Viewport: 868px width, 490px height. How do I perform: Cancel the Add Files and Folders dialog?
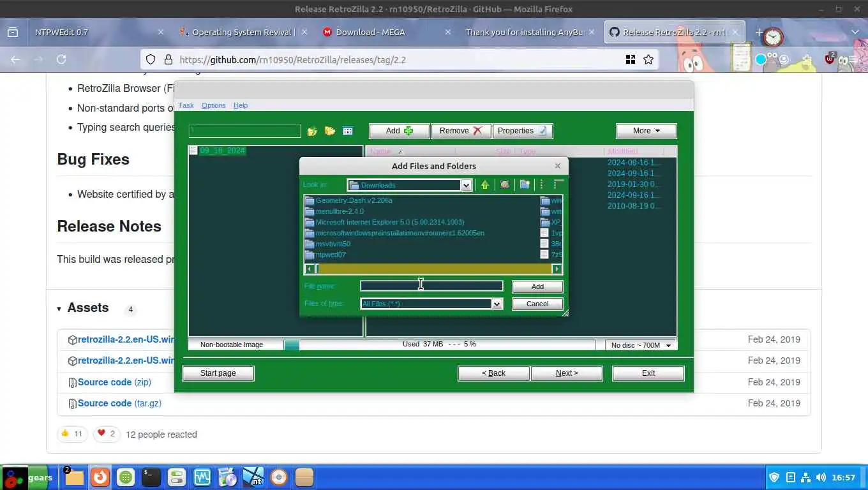pos(537,304)
